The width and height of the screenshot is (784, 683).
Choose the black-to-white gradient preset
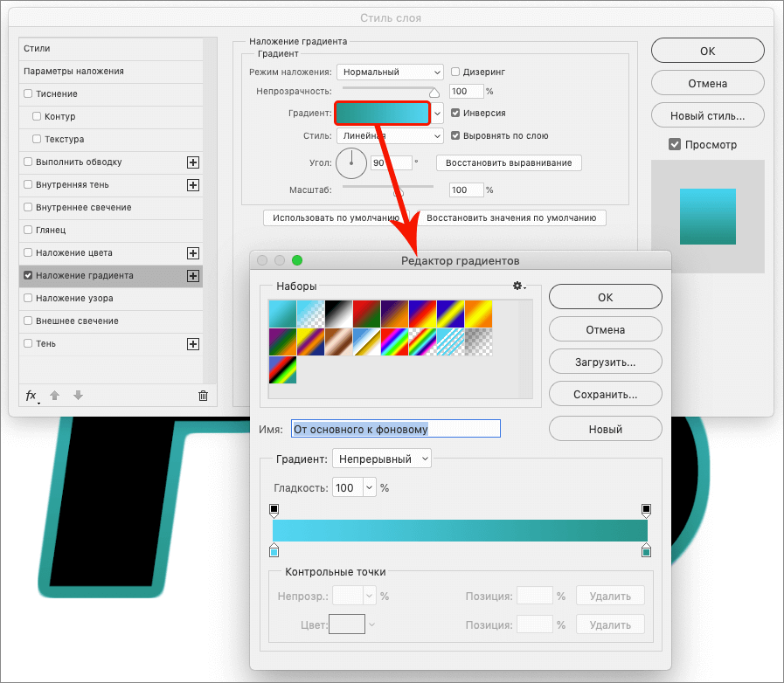(338, 314)
